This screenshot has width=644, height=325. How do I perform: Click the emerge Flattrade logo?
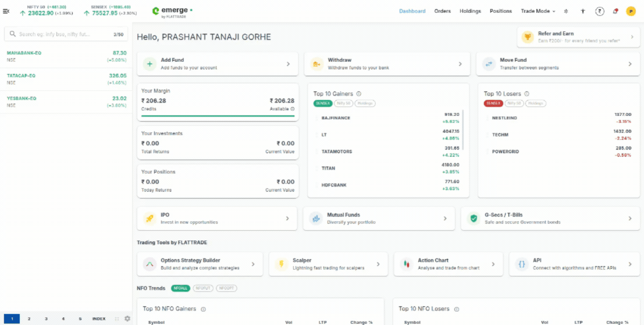point(172,12)
